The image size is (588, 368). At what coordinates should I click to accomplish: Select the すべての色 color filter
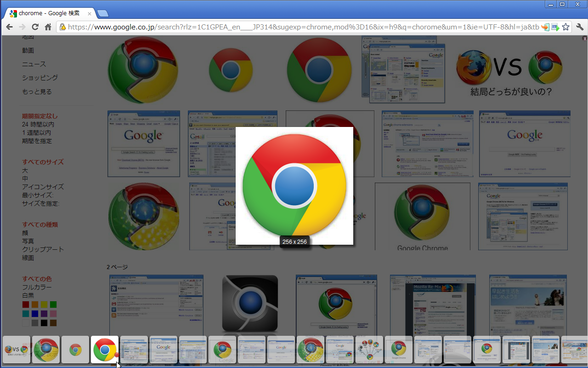pos(37,279)
